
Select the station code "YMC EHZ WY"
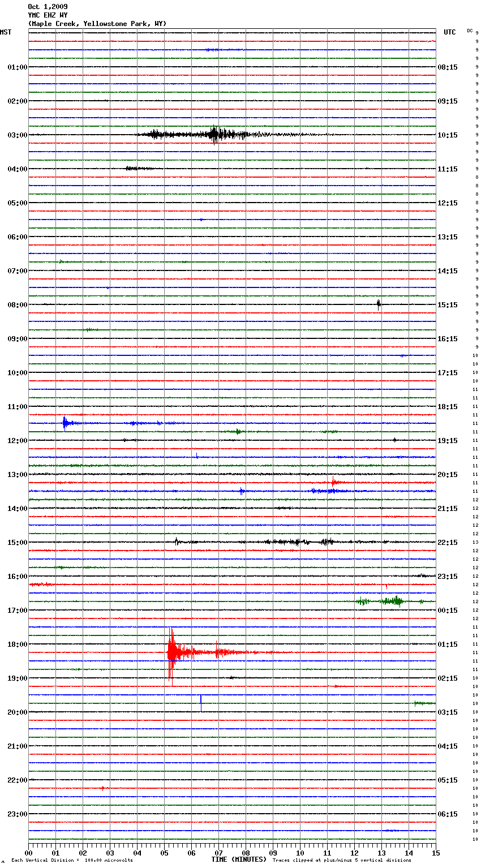pyautogui.click(x=48, y=15)
